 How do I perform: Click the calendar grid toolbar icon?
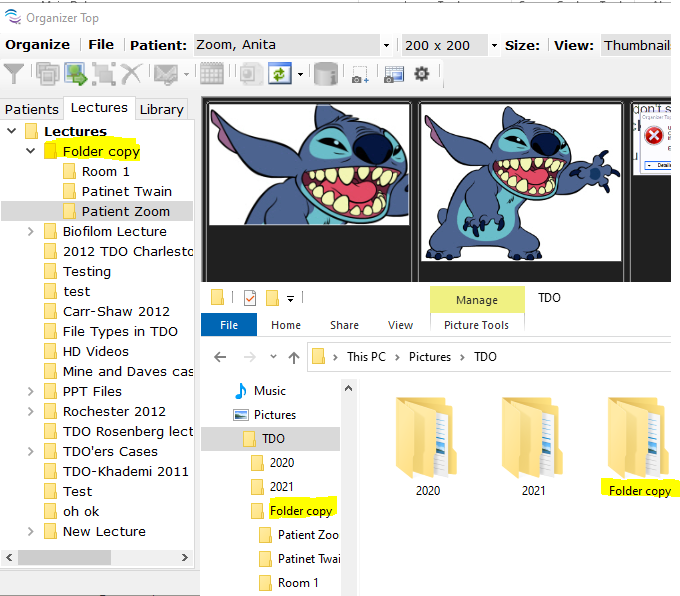click(211, 73)
